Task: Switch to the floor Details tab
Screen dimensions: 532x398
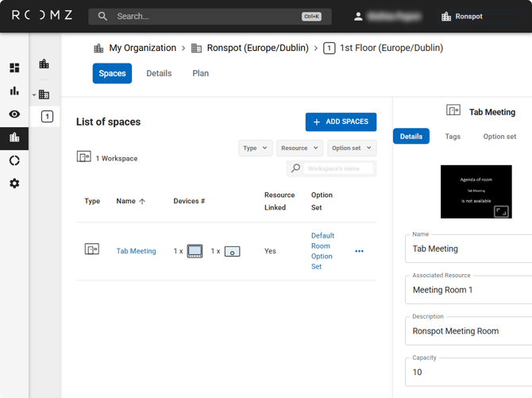Action: click(159, 73)
